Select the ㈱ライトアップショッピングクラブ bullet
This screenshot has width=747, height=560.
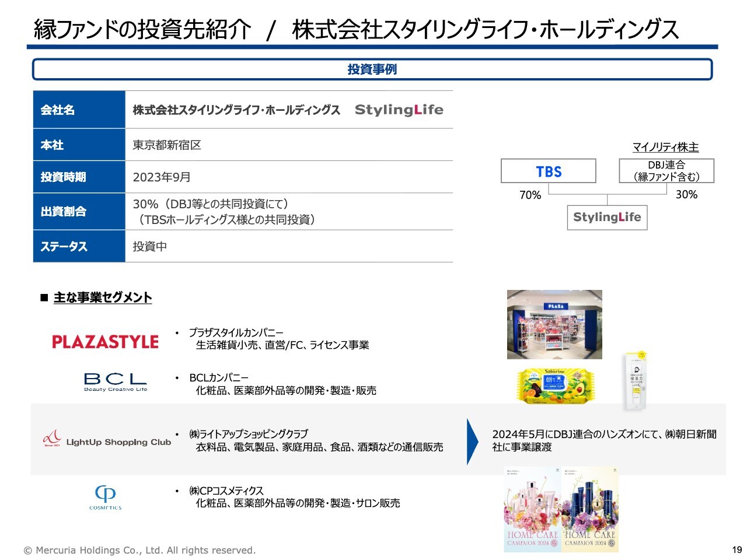click(x=248, y=434)
